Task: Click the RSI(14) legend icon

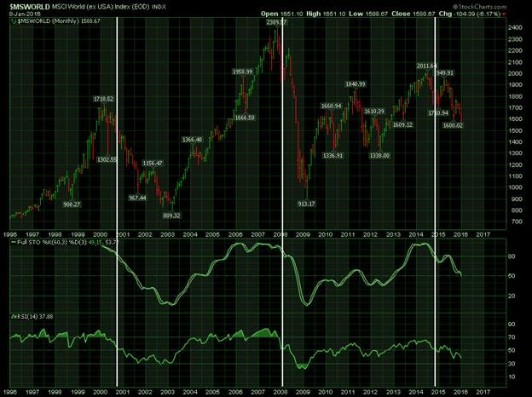Action: coord(14,316)
